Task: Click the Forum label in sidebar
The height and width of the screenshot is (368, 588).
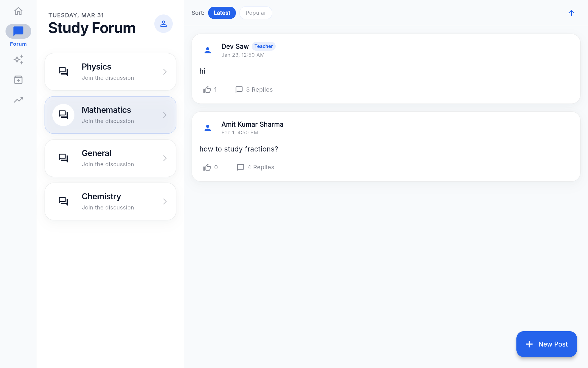Action: click(x=18, y=44)
